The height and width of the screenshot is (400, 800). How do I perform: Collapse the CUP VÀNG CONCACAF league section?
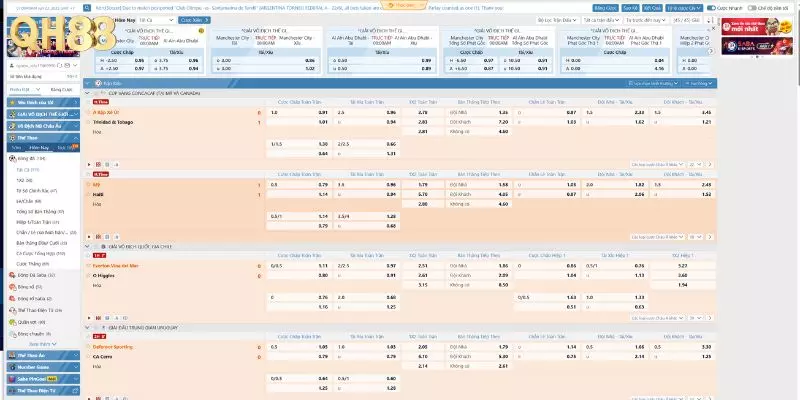[x=88, y=92]
